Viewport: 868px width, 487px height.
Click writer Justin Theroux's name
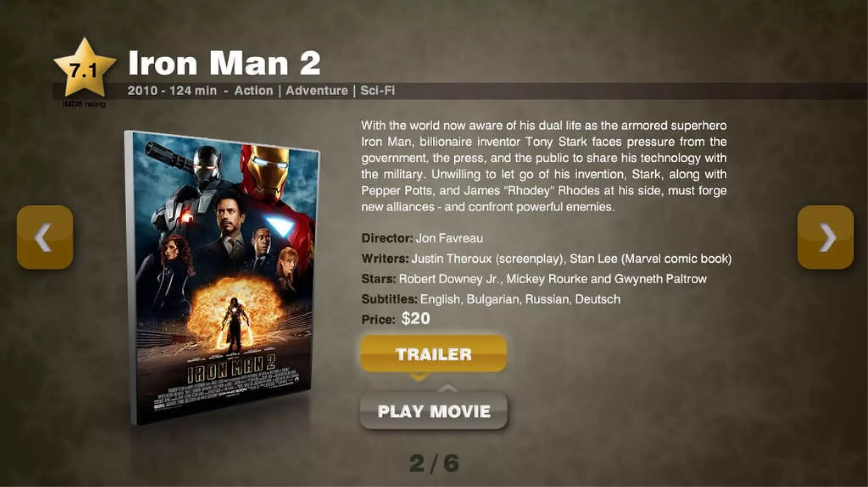pyautogui.click(x=451, y=258)
